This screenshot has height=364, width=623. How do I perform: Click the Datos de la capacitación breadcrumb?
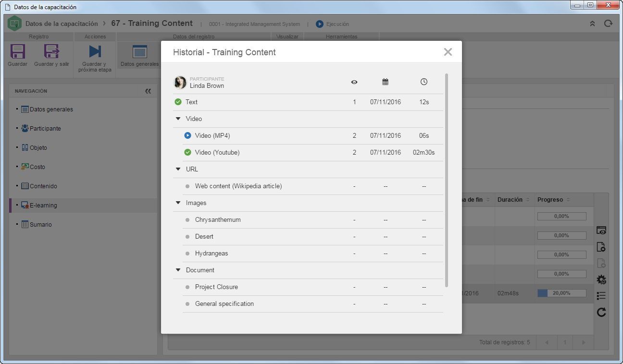point(62,24)
